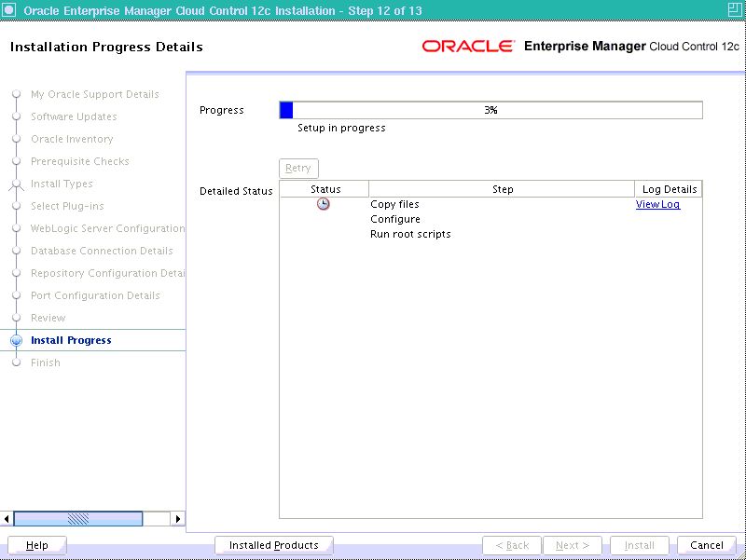
Task: Click the Installed Products button
Action: click(273, 545)
